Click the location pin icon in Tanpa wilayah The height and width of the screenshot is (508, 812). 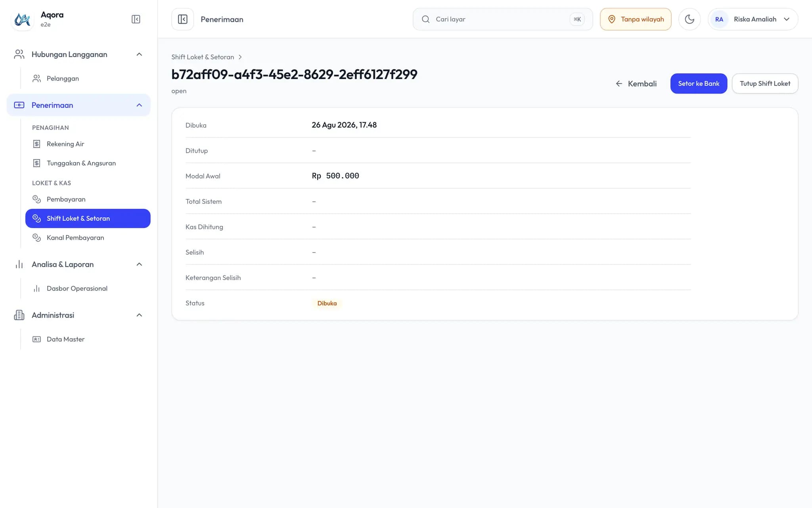[612, 19]
